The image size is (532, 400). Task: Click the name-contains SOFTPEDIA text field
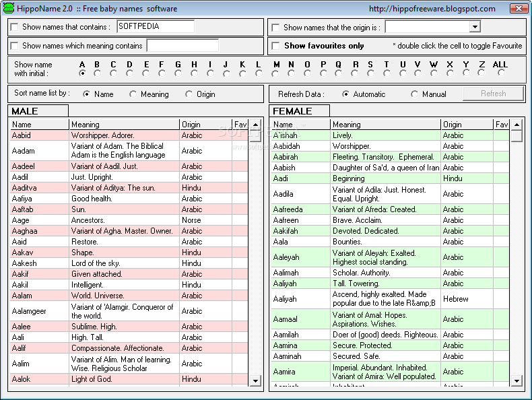coord(156,26)
